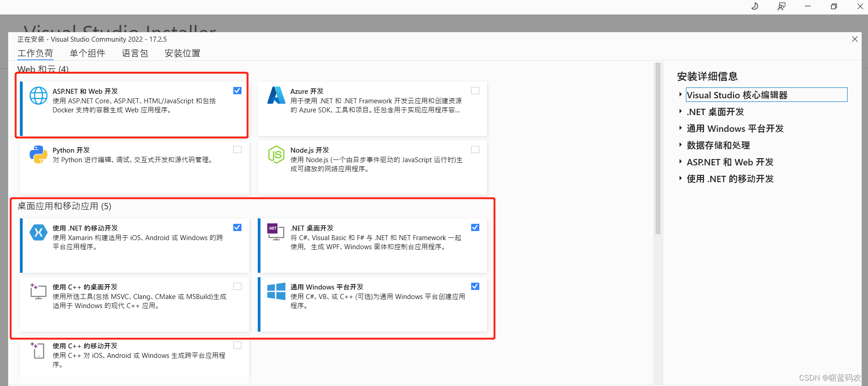Open the 语言包 tab
868x386 pixels.
tap(135, 53)
